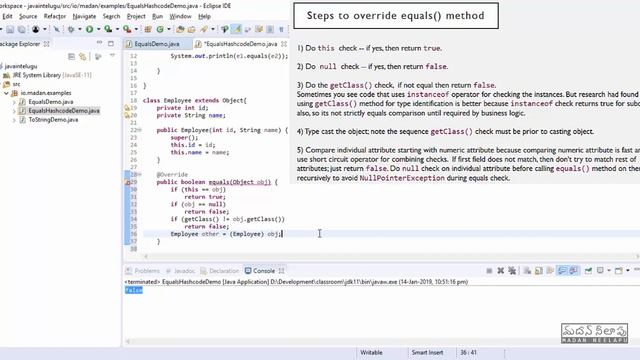Close the EqualsHashcodeDemo.java editor tab
Image resolution: width=640 pixels, height=360 pixels.
coord(284,44)
